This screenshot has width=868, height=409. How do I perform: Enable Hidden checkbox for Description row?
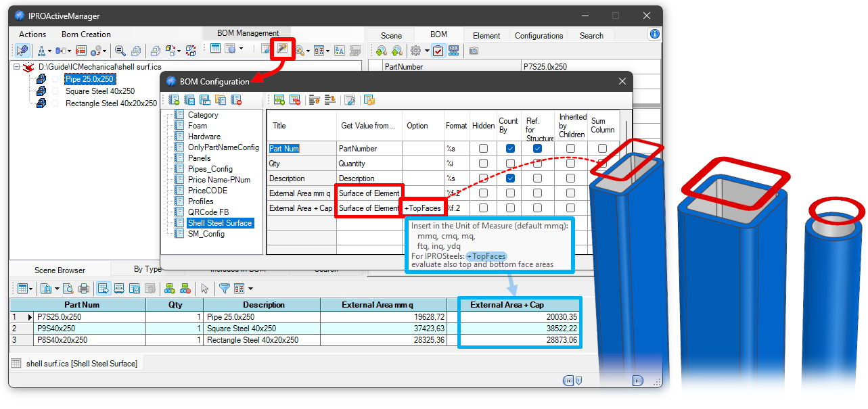483,178
